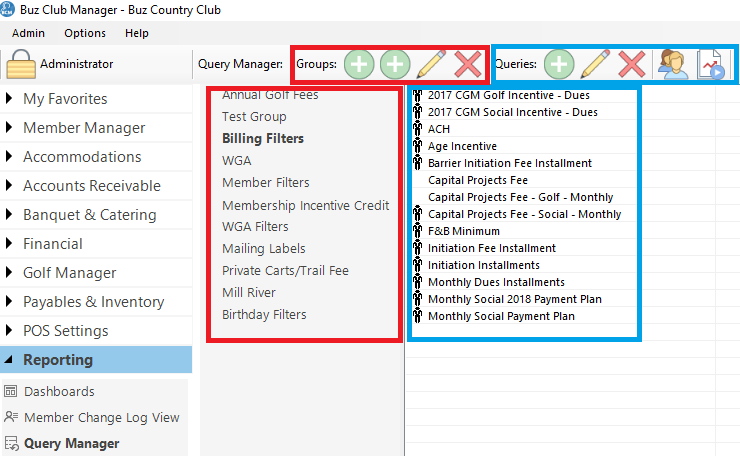Expand the Golf Manager section
This screenshot has height=456, width=740.
70,273
